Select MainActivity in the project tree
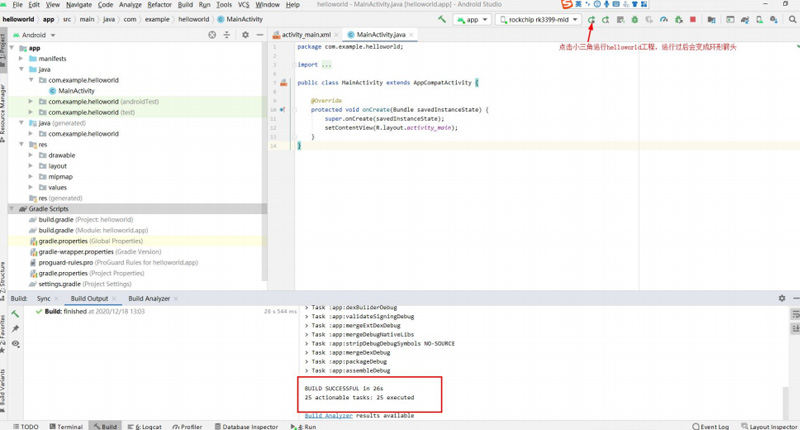Image resolution: width=800 pixels, height=430 pixels. click(76, 91)
